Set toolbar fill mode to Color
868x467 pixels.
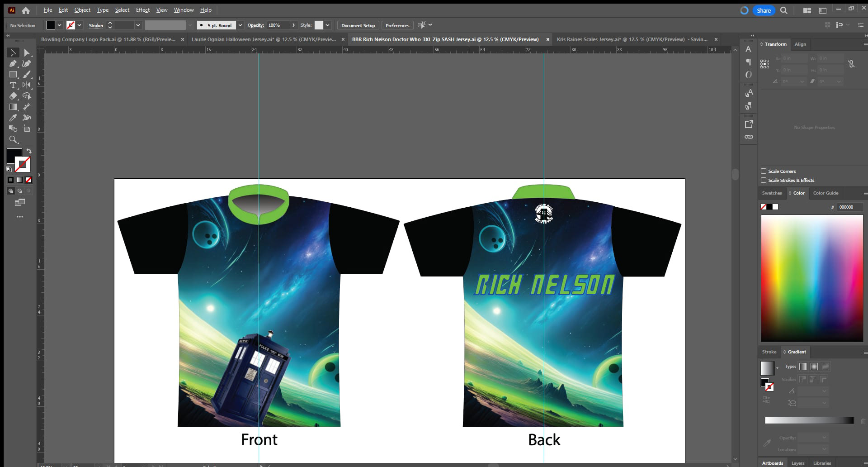click(x=10, y=180)
